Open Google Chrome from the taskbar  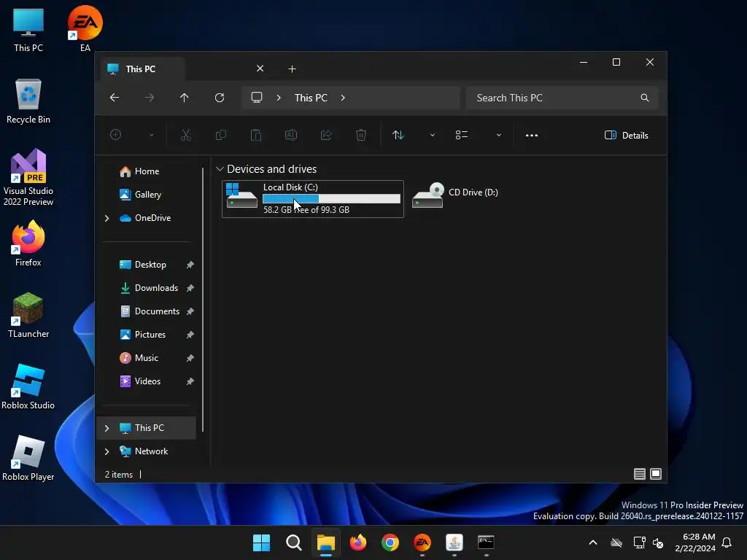390,542
